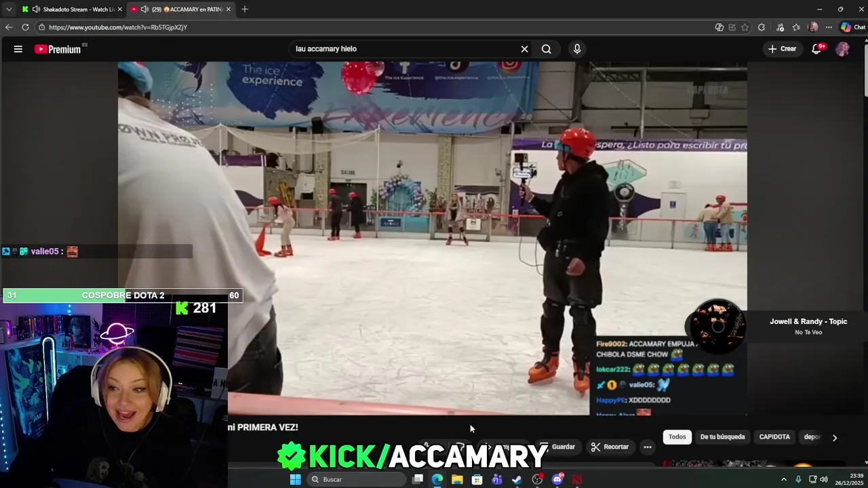Reload the current page
The image size is (868, 488).
25,27
